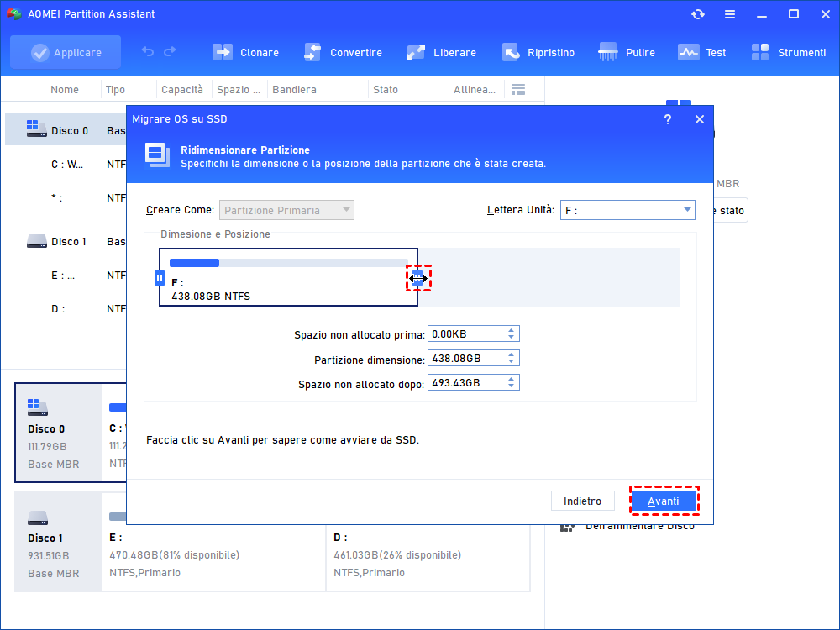Viewport: 840px width, 630px height.
Task: Select the F: 438.08GB NTFS partition block
Action: click(288, 277)
